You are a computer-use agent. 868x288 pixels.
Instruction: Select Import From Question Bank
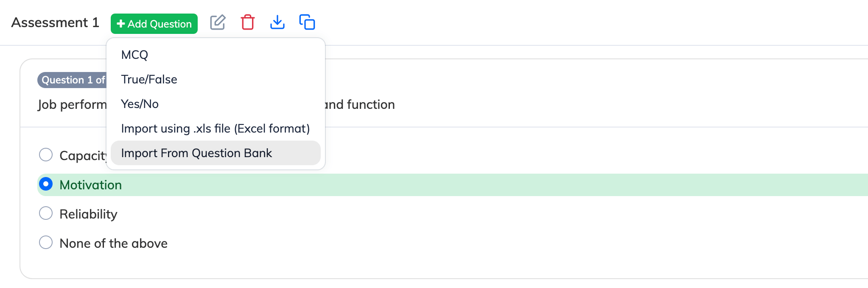[196, 153]
